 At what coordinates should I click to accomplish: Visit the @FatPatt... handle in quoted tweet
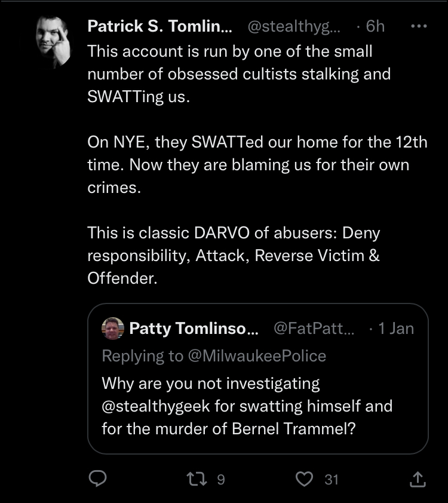tap(314, 328)
